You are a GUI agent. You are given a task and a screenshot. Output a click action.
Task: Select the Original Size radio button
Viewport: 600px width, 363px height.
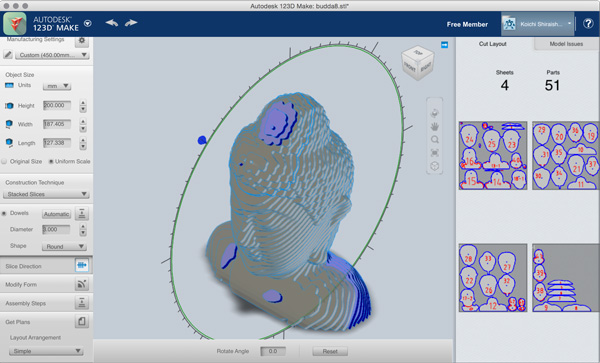4,161
